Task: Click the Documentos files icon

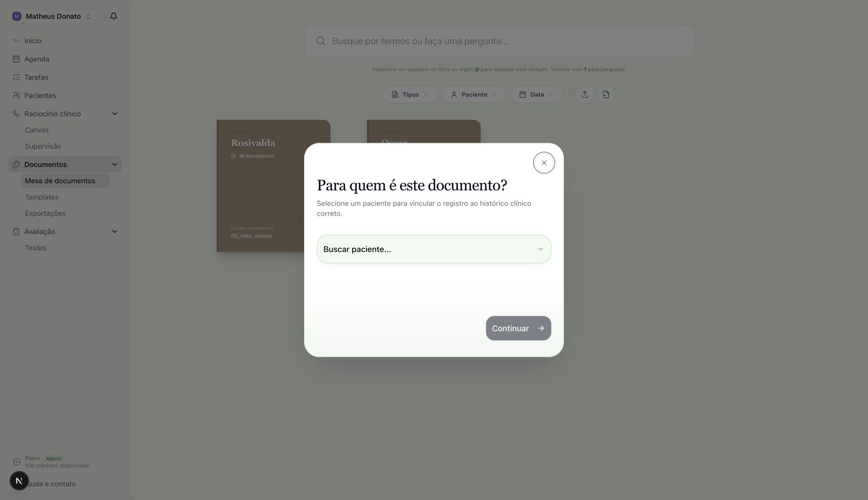Action: pos(16,164)
